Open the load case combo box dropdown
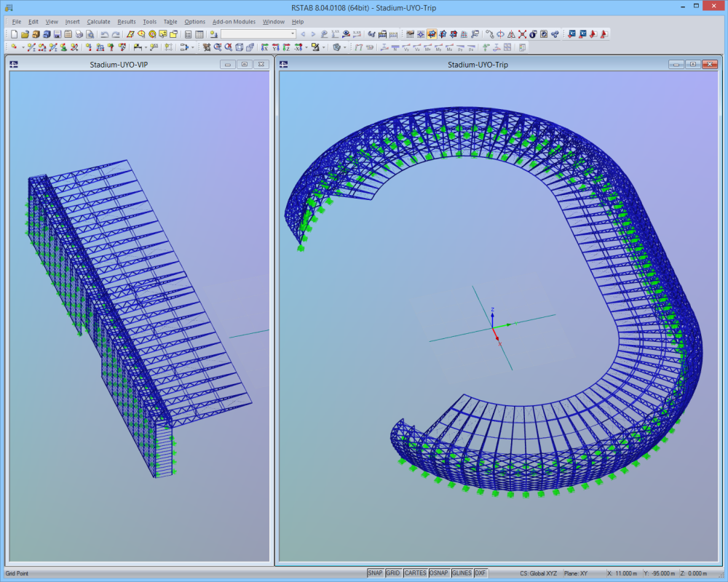728x582 pixels. (293, 33)
